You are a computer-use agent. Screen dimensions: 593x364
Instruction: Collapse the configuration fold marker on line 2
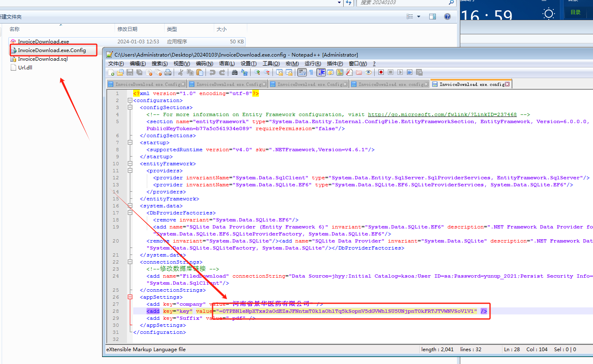(130, 100)
